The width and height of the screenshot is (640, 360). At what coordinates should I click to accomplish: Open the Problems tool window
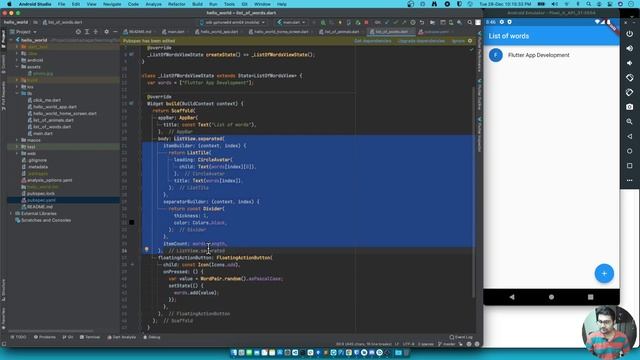[45, 337]
